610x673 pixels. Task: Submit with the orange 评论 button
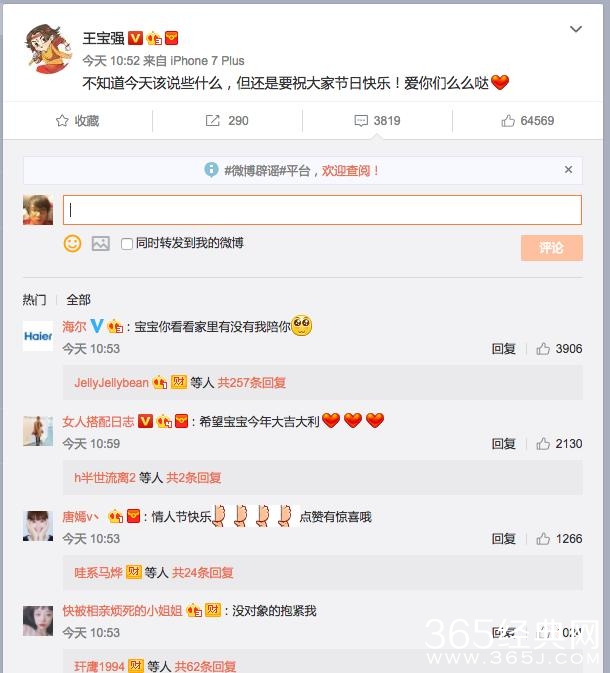point(552,248)
